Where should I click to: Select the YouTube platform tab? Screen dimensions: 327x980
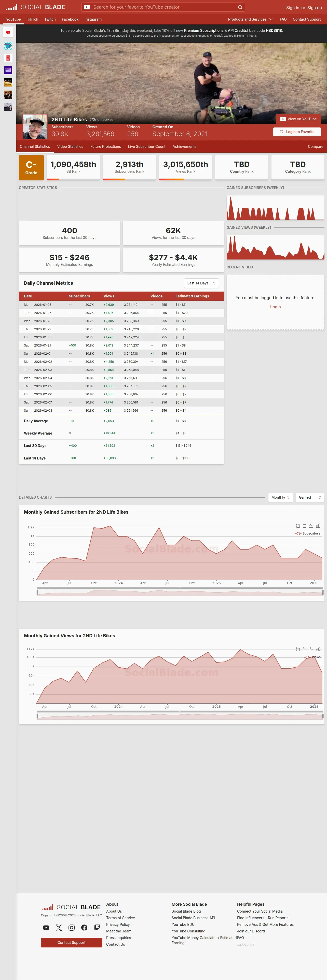tap(13, 19)
